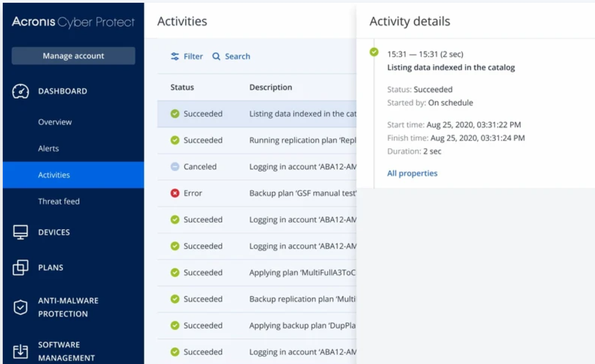Click the Software management download icon
This screenshot has width=595, height=364.
pos(21,351)
